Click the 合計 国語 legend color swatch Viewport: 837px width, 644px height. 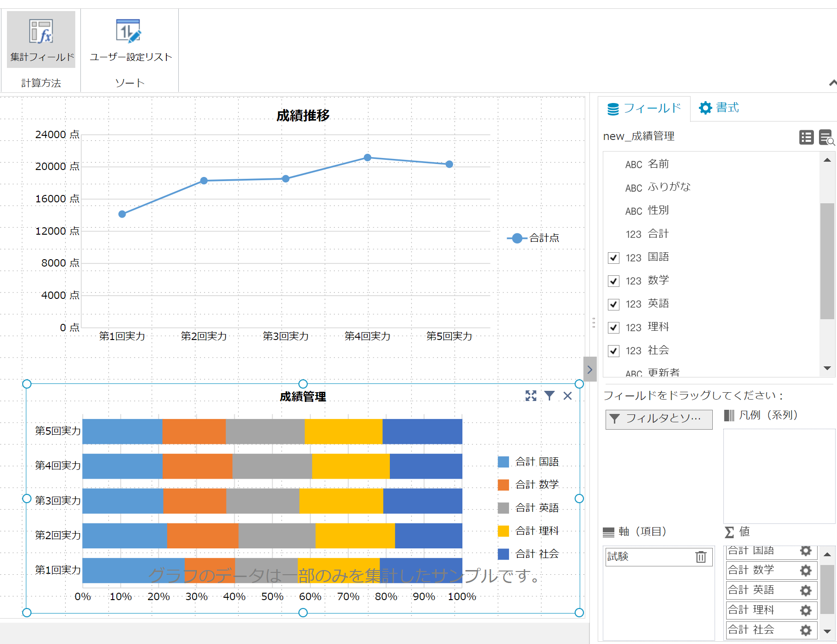coord(503,462)
